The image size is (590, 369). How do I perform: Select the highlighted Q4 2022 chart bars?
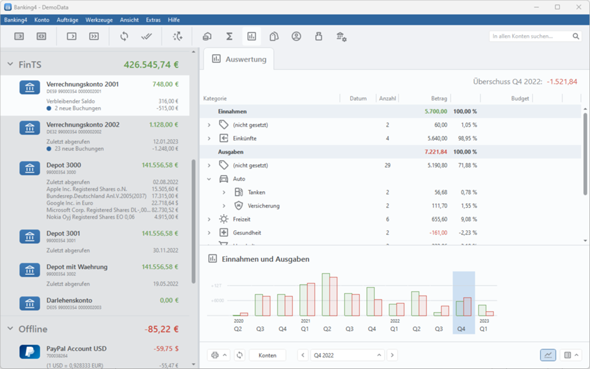(464, 302)
